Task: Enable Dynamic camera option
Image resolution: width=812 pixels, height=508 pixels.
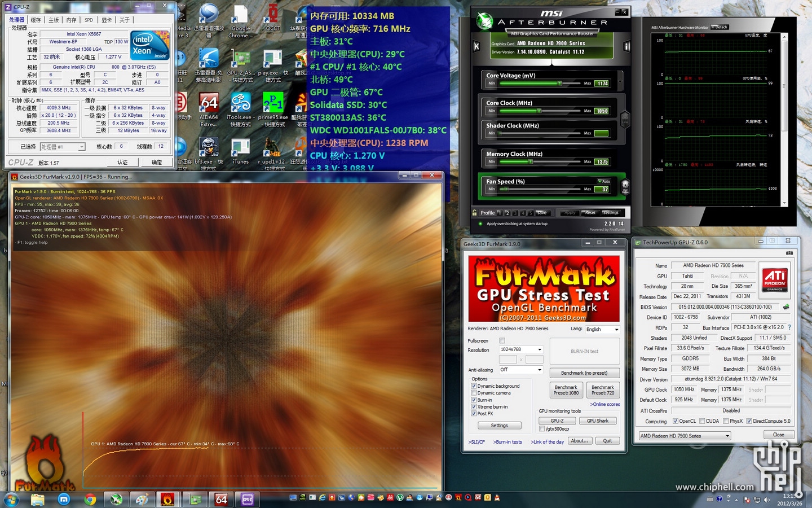Action: pyautogui.click(x=474, y=393)
